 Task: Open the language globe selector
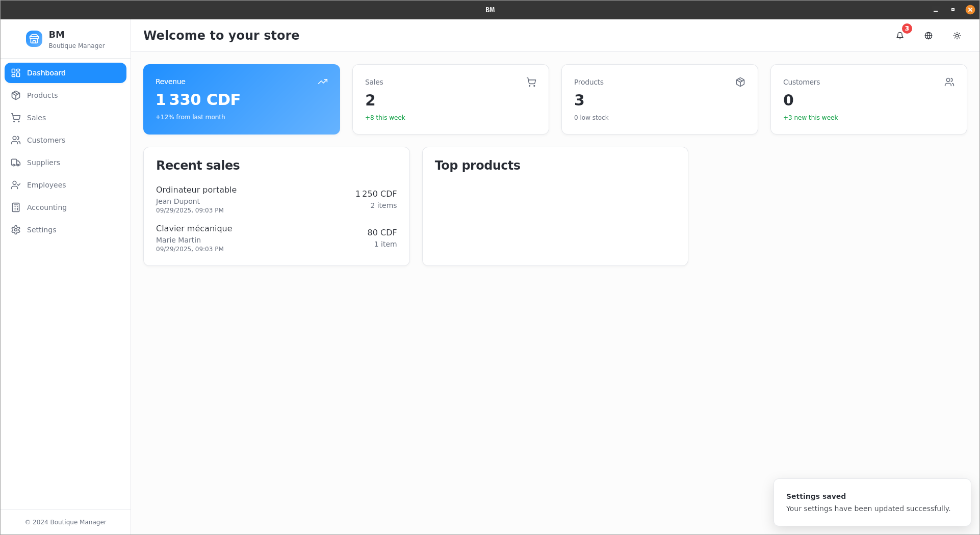[x=928, y=36]
